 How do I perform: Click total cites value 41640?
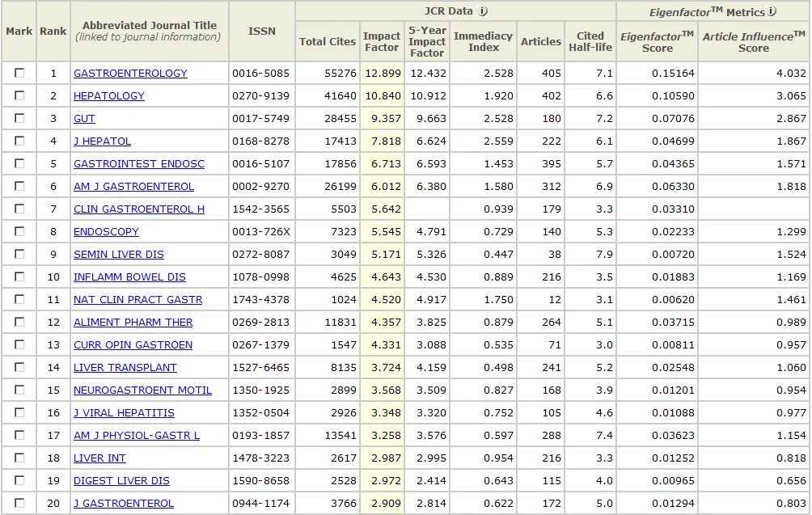click(x=340, y=96)
